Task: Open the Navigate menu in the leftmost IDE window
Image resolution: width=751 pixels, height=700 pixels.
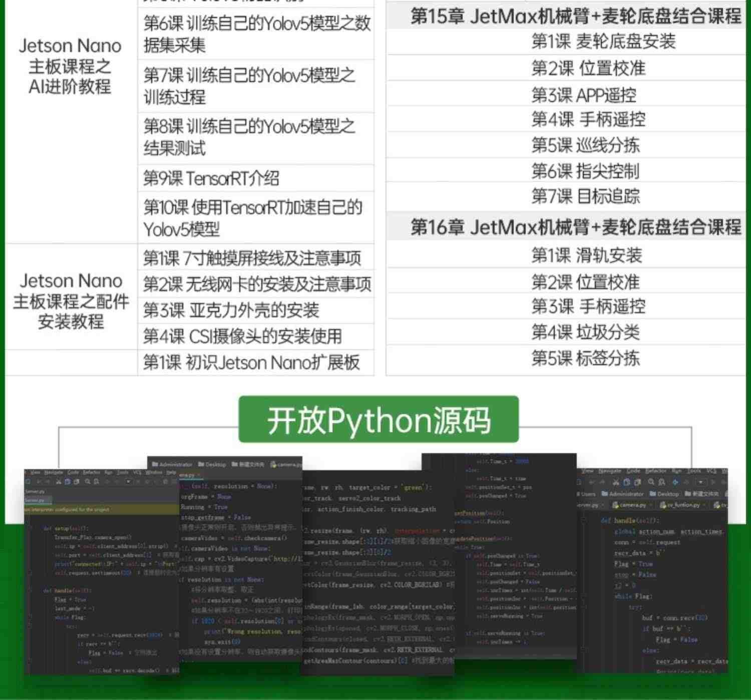Action: click(53, 472)
